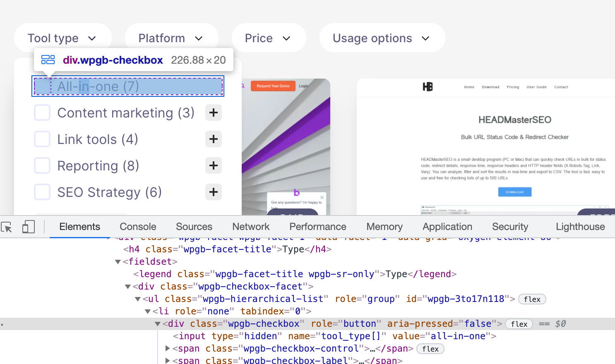The width and height of the screenshot is (615, 364).
Task: Tick the SEO Strategy checkbox
Action: click(x=42, y=192)
